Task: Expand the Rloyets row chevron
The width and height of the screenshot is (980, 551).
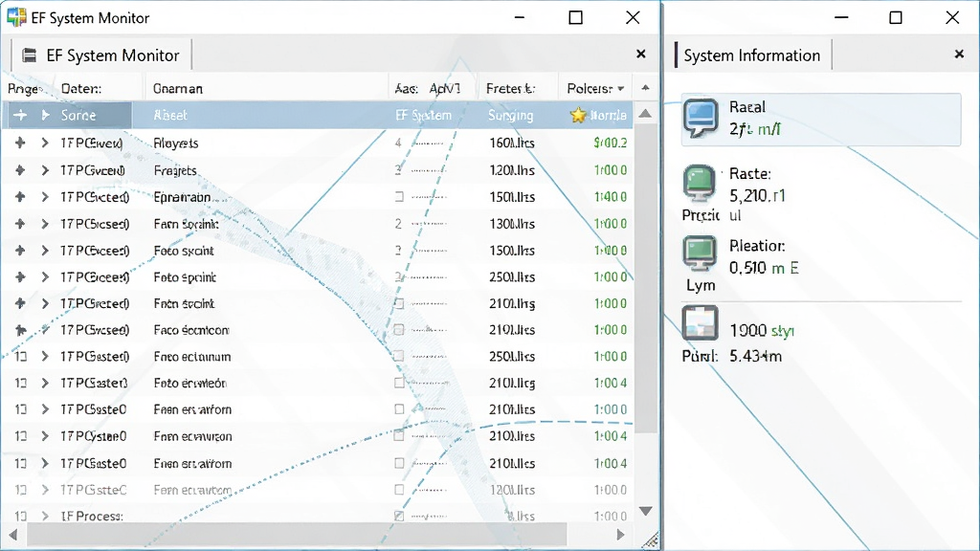Action: 45,143
